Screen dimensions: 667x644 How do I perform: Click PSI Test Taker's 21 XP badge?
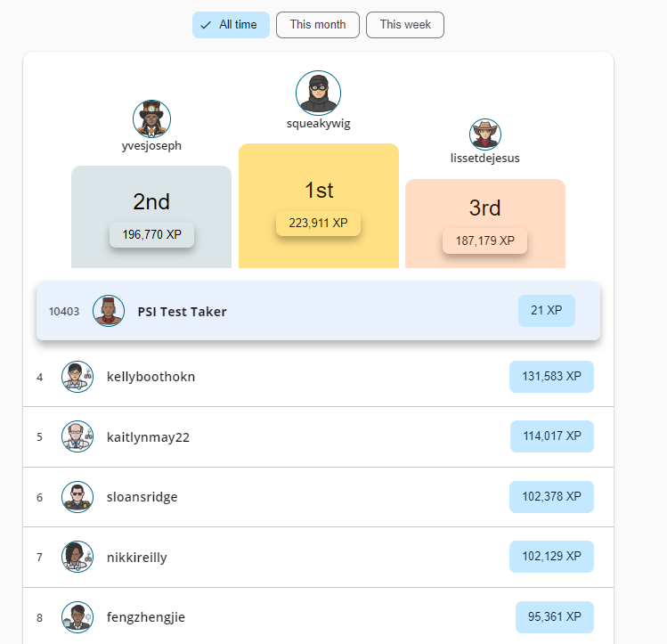point(546,311)
